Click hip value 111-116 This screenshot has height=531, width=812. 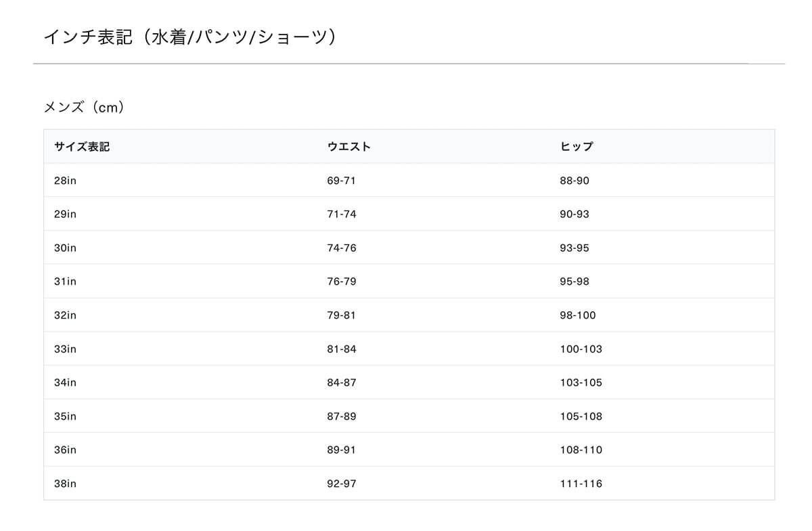coord(581,484)
